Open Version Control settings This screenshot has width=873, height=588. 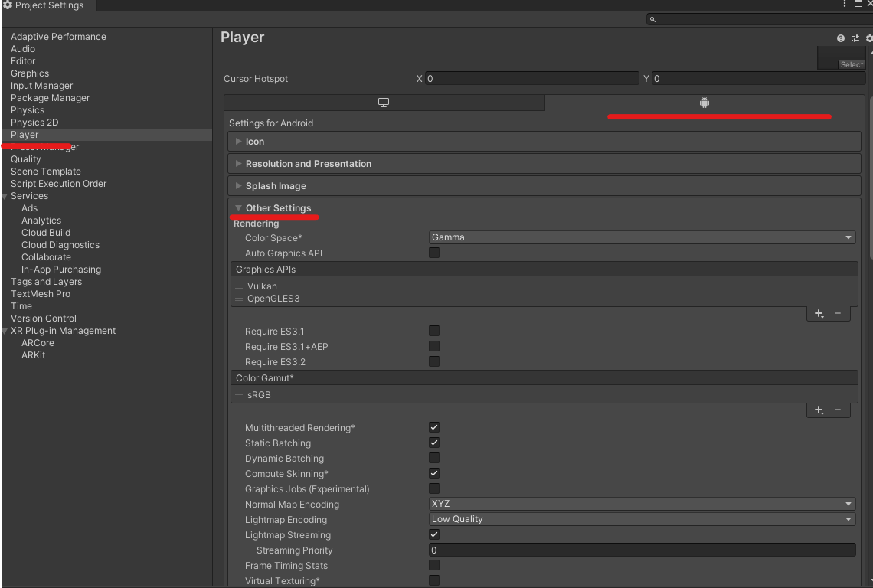pyautogui.click(x=44, y=318)
